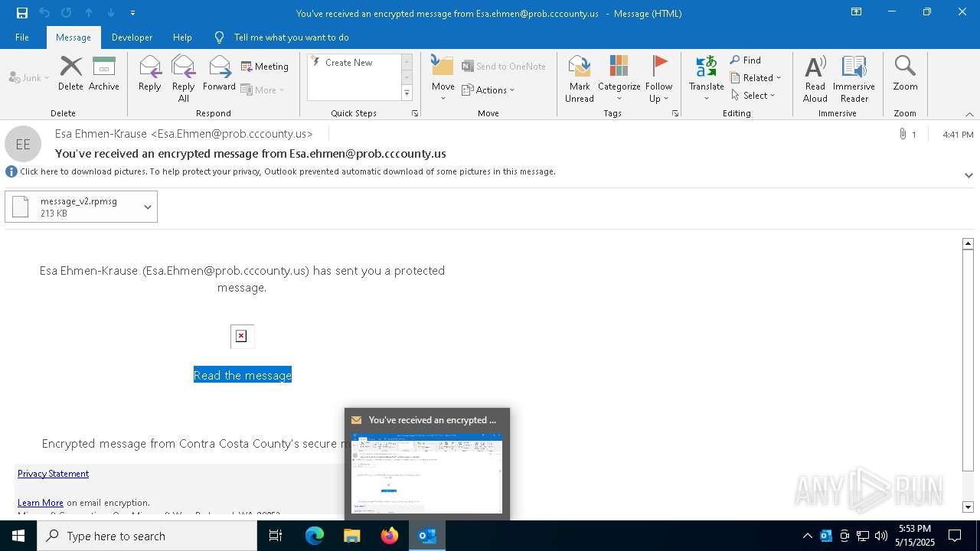This screenshot has width=980, height=551.
Task: Click Tell me what you want to do
Action: (x=291, y=37)
